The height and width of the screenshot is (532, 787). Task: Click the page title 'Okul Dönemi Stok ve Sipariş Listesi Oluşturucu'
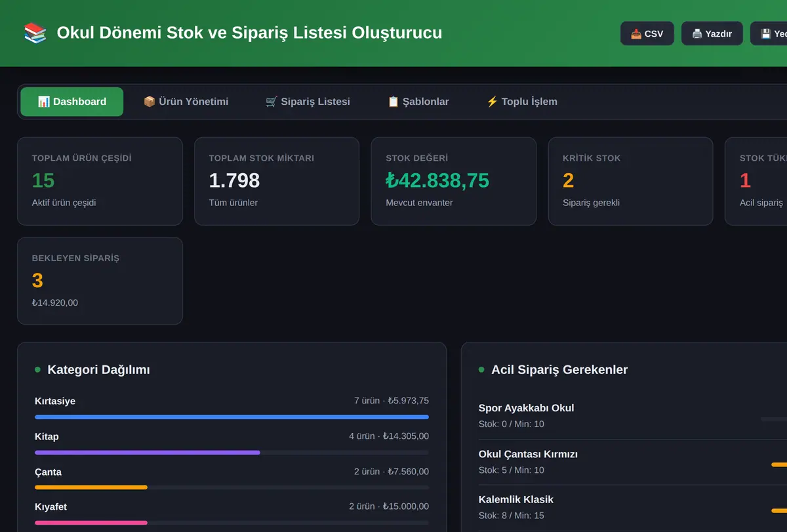click(x=249, y=33)
